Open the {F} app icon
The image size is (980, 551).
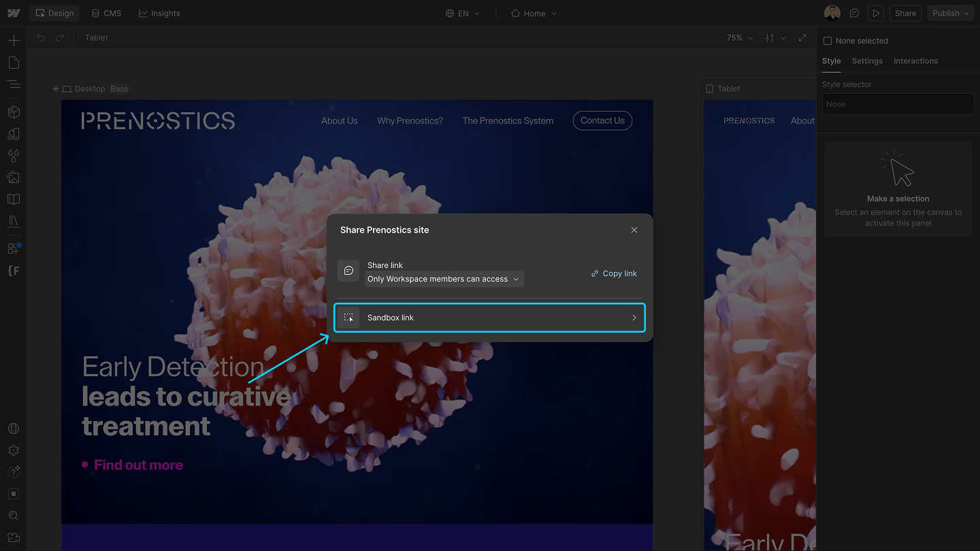(x=14, y=270)
